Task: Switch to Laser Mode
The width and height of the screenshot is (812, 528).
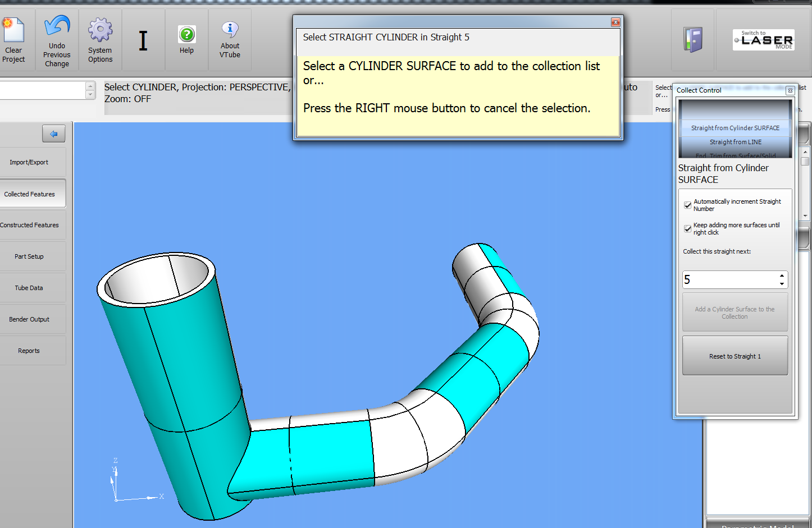Action: point(763,40)
